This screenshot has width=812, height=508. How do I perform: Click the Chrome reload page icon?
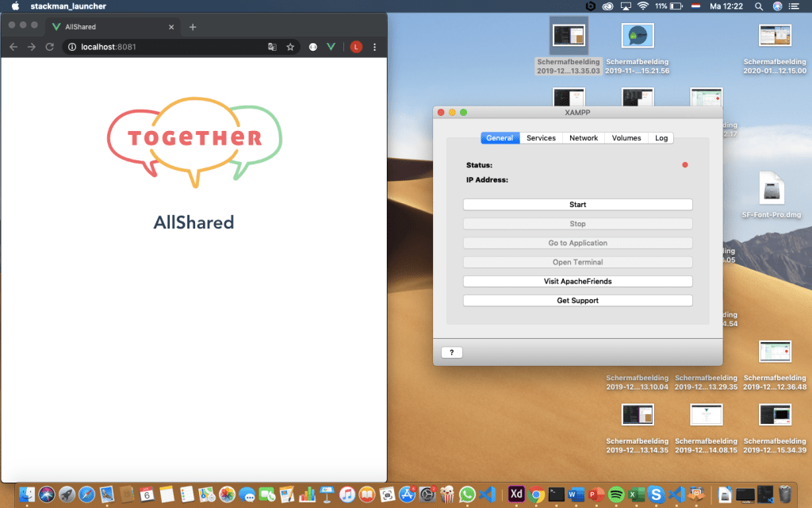click(49, 48)
